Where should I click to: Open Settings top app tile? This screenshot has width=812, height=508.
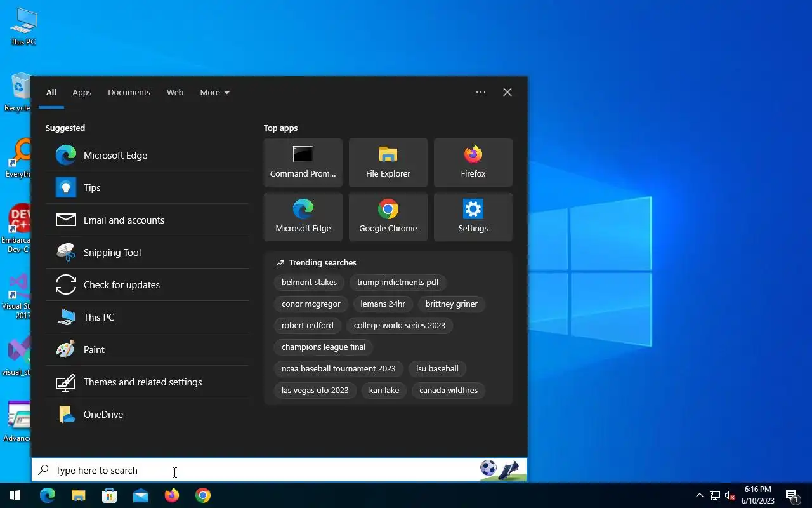[x=473, y=217]
